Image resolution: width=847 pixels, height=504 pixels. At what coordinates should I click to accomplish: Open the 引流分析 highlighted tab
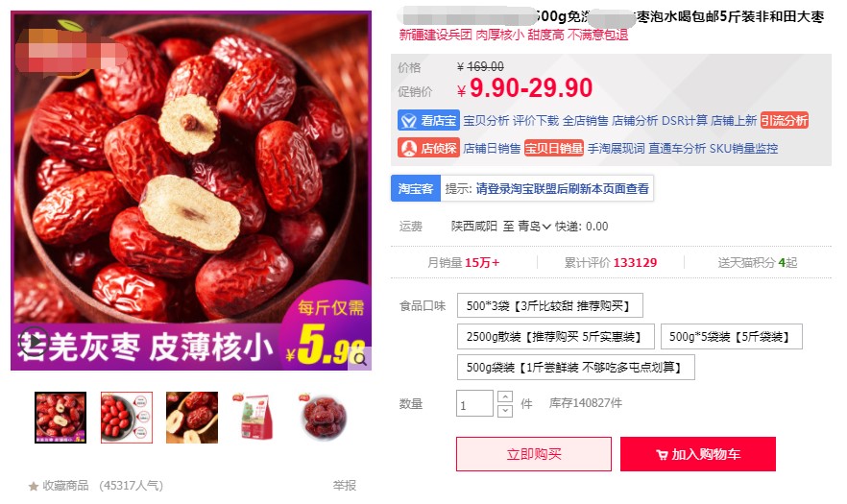785,120
